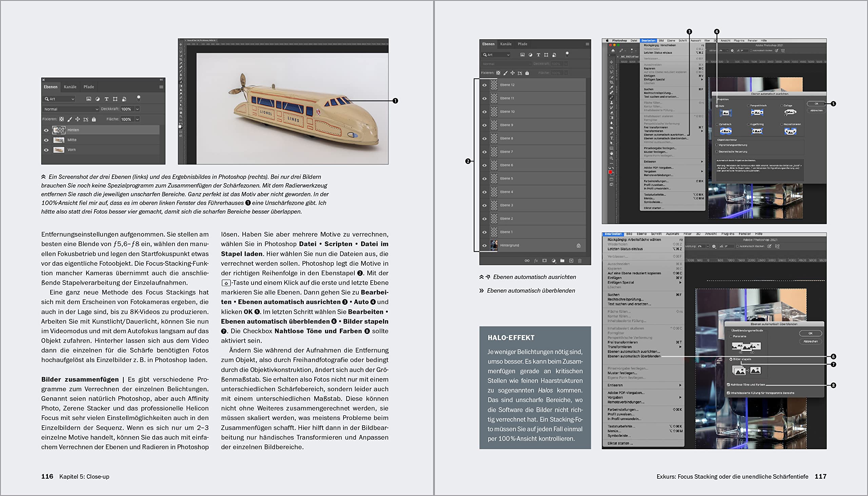Click OK in 'Ebenen automatisch überblenden' dialog
This screenshot has height=496, width=868.
pos(810,333)
